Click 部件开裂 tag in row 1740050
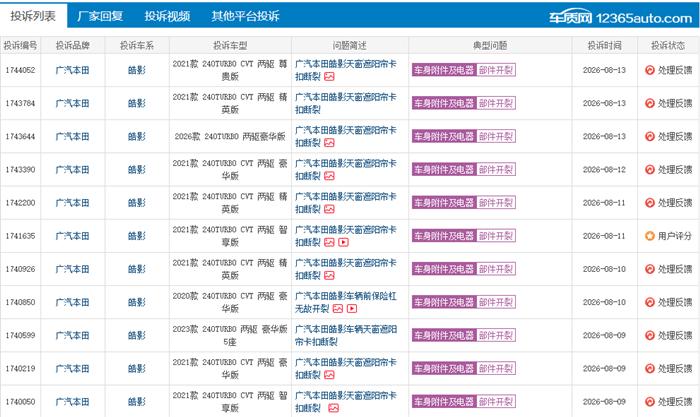The height and width of the screenshot is (417, 700). (496, 401)
